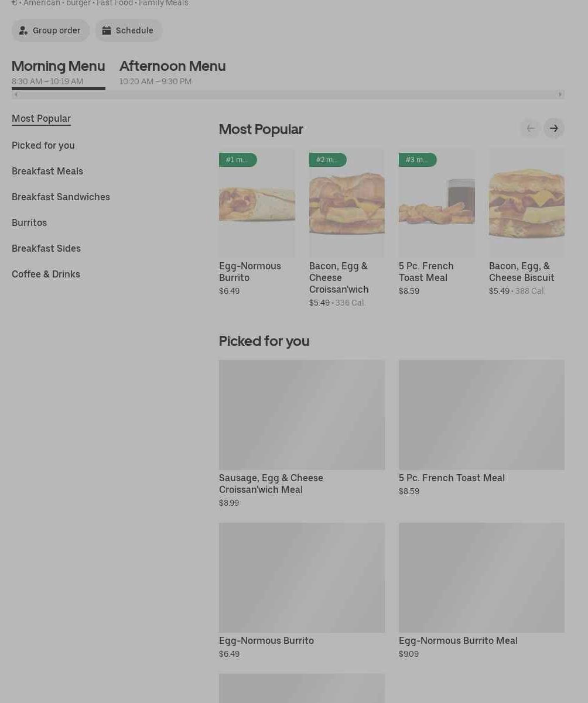Screen dimensions: 588x703
Task: Click the right arrow of the menu scrollbar
Action: pos(560,94)
